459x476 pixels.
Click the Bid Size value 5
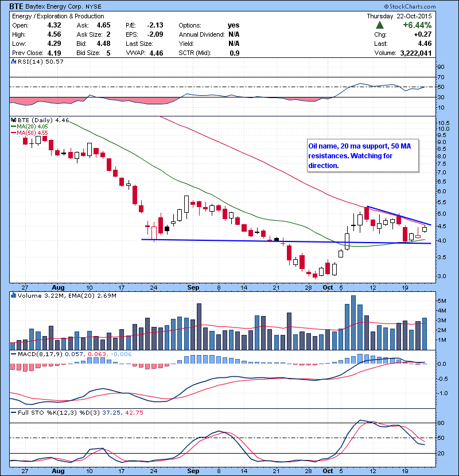108,53
